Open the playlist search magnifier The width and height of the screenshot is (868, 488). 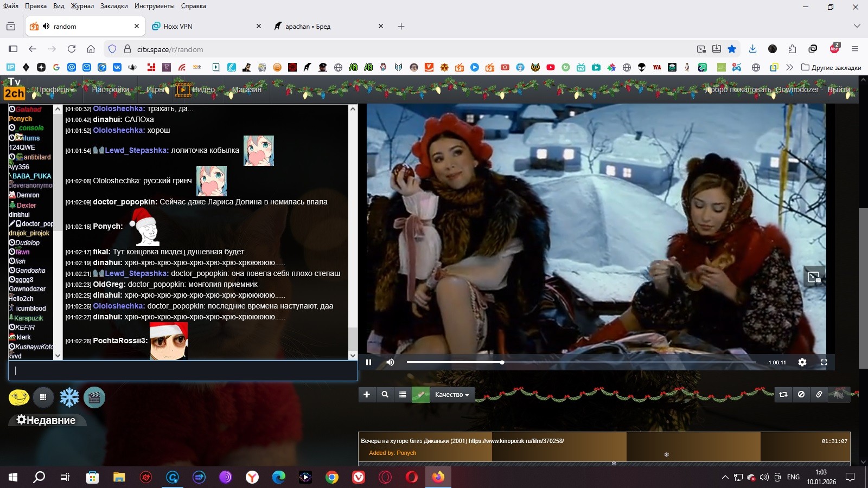click(x=385, y=395)
